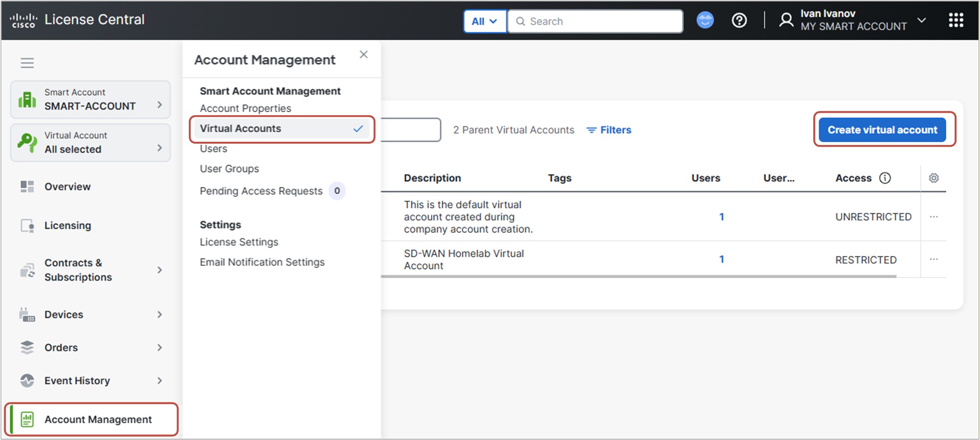Click the top Search input field
This screenshot has width=980, height=440.
(595, 21)
